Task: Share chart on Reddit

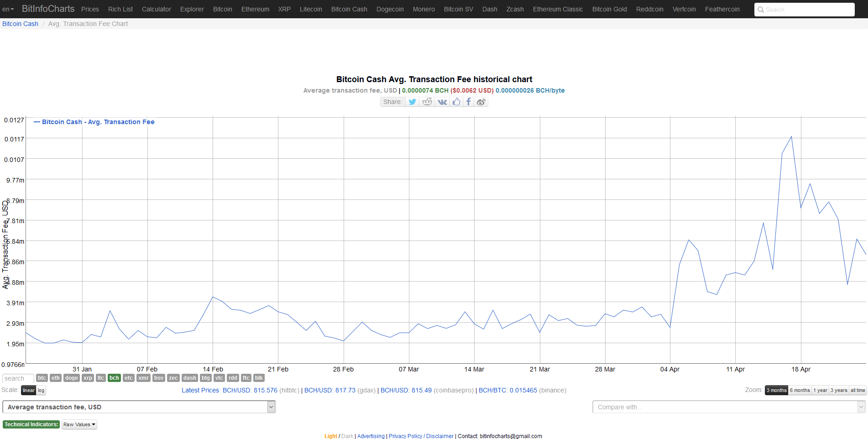Action: point(427,102)
